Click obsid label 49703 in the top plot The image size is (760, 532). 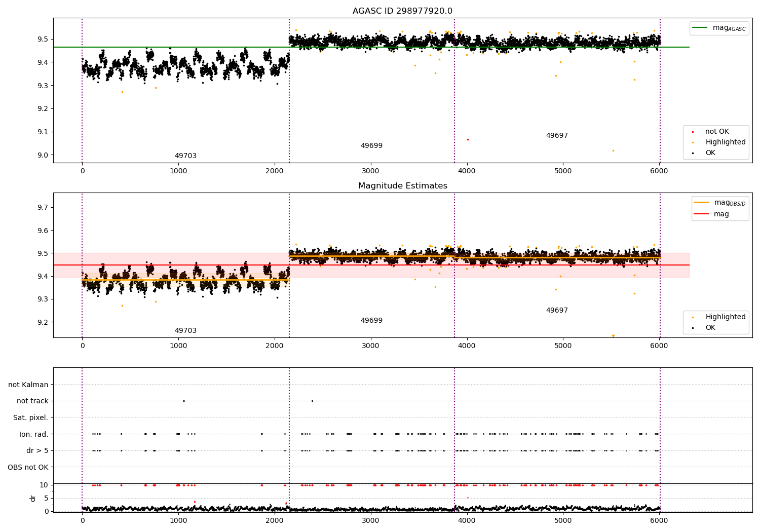click(x=185, y=156)
